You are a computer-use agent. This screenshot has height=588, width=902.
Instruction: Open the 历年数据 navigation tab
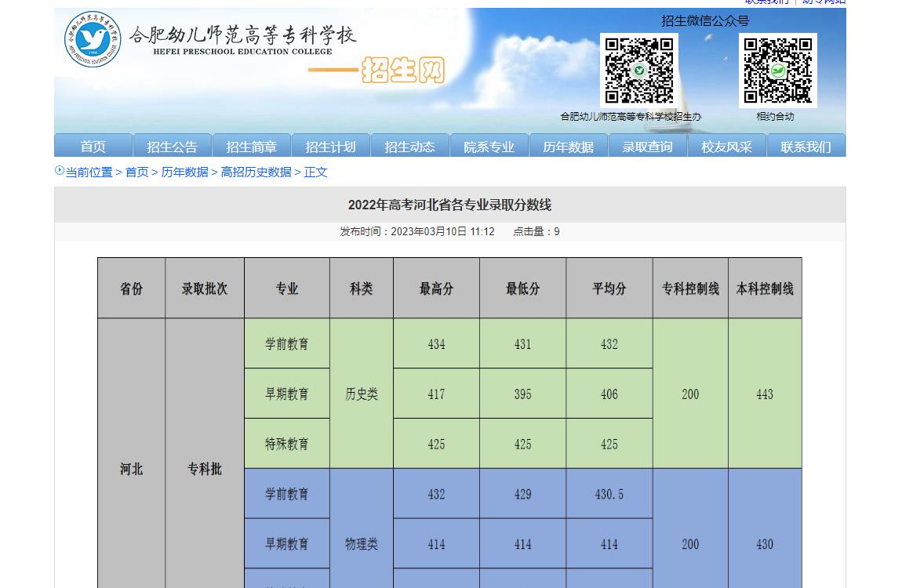(x=569, y=146)
